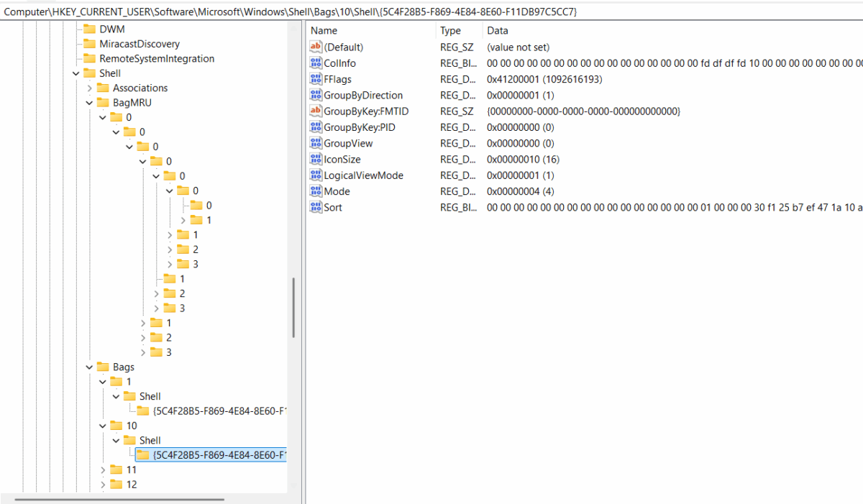Expand key 11 under Bags
This screenshot has height=504, width=863.
pos(104,469)
